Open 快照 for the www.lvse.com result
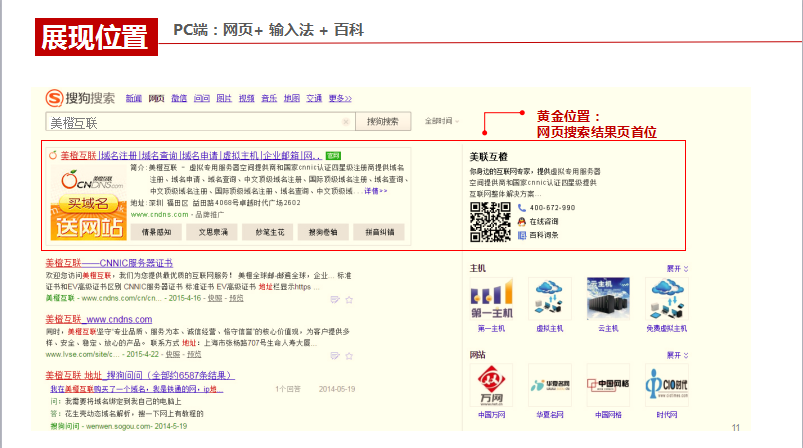The width and height of the screenshot is (803, 448). click(173, 354)
